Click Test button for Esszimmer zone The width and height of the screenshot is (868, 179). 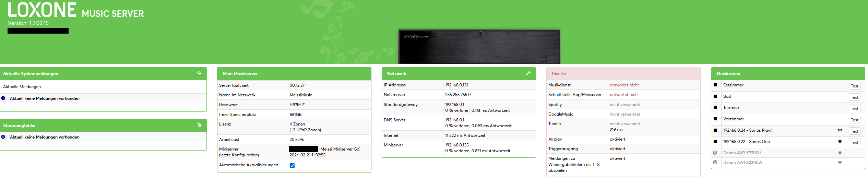[855, 86]
